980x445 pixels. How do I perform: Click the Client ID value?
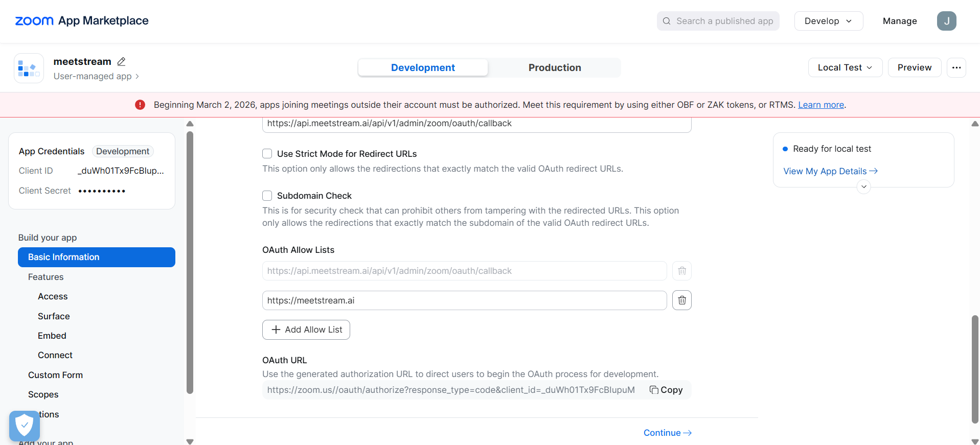(121, 171)
